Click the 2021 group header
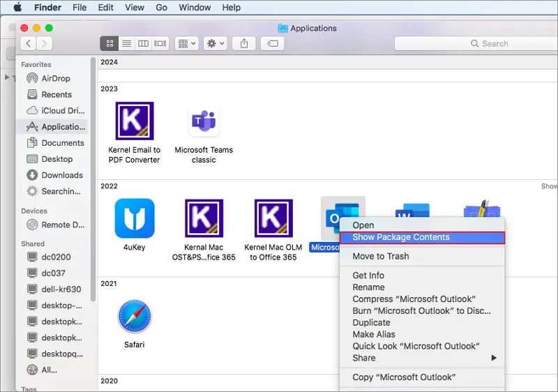 coord(109,283)
